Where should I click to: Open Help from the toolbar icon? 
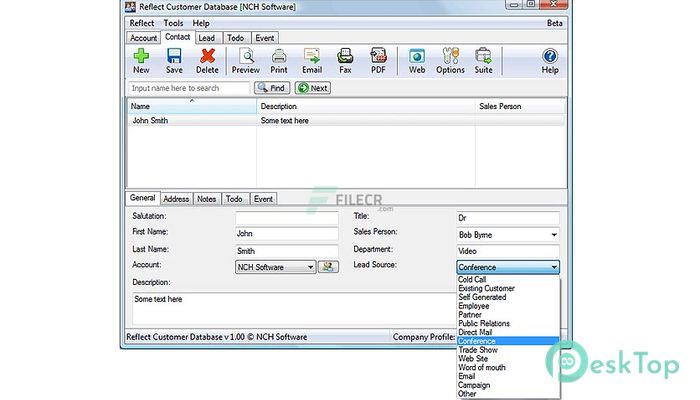(550, 61)
